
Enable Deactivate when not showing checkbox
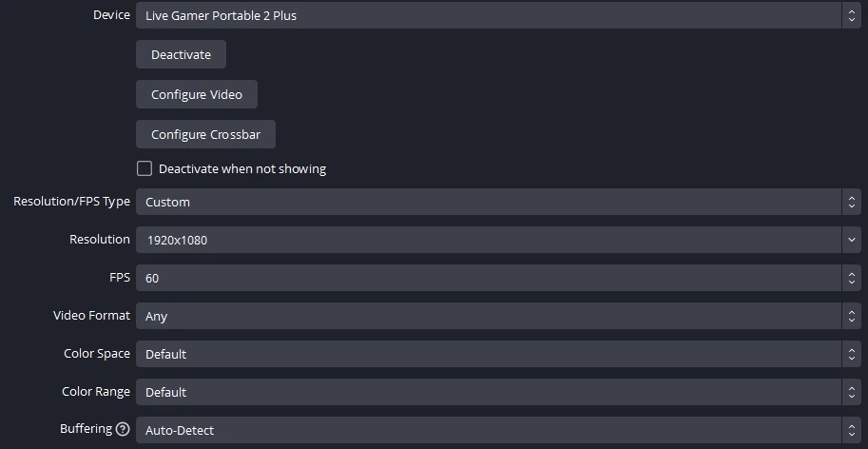pyautogui.click(x=145, y=168)
